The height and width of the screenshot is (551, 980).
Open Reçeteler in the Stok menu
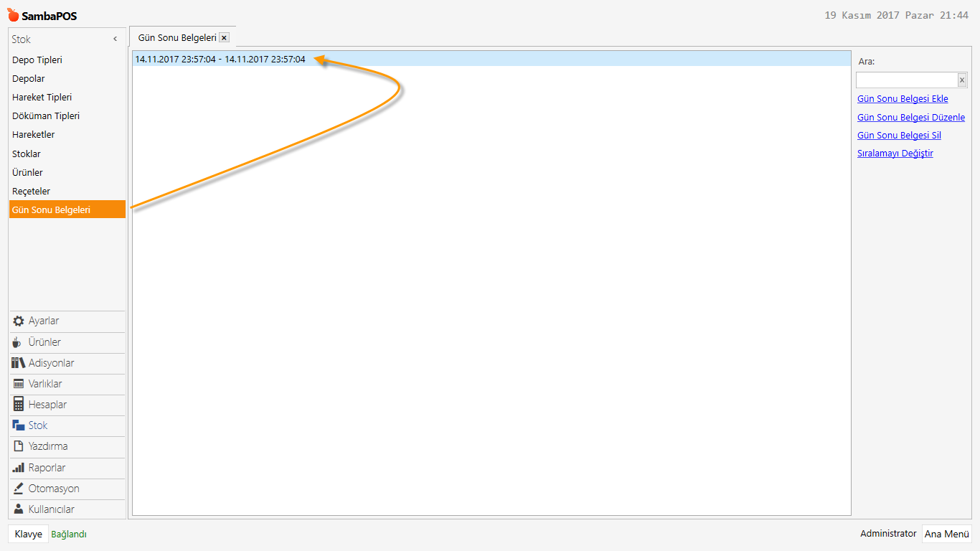[32, 192]
